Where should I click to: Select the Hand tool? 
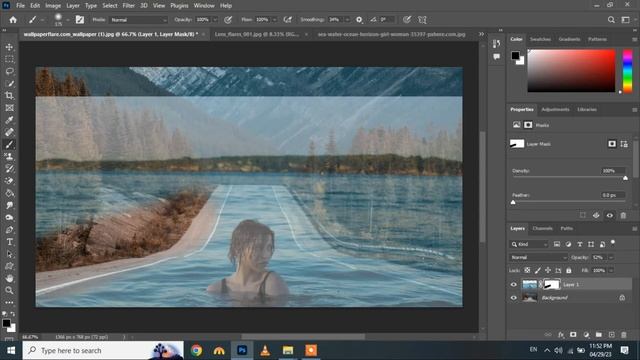(x=9, y=278)
